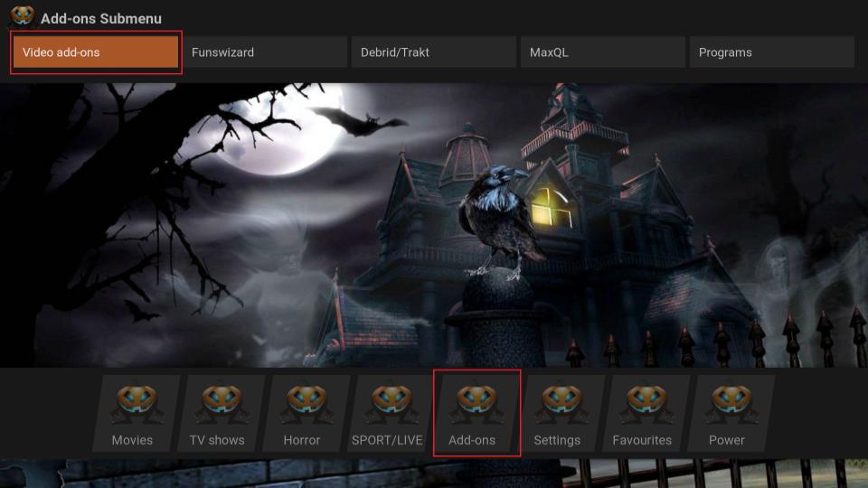Click the pumpkin logo beside Add-ons Submenu
868x488 pixels.
click(x=22, y=15)
